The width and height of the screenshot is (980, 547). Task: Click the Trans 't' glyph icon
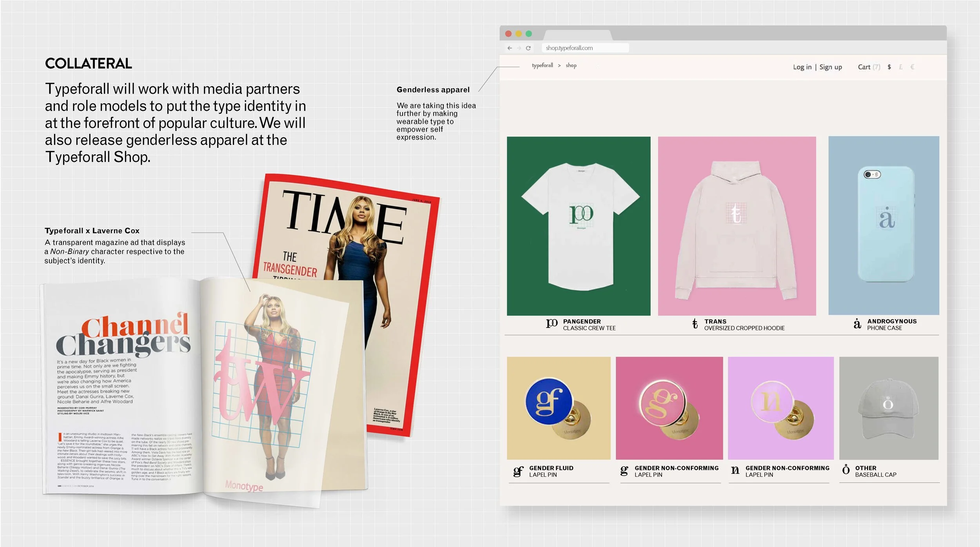695,324
